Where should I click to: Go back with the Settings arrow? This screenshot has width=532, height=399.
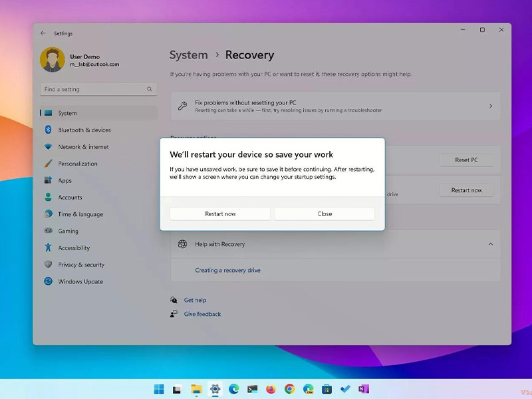coord(43,33)
